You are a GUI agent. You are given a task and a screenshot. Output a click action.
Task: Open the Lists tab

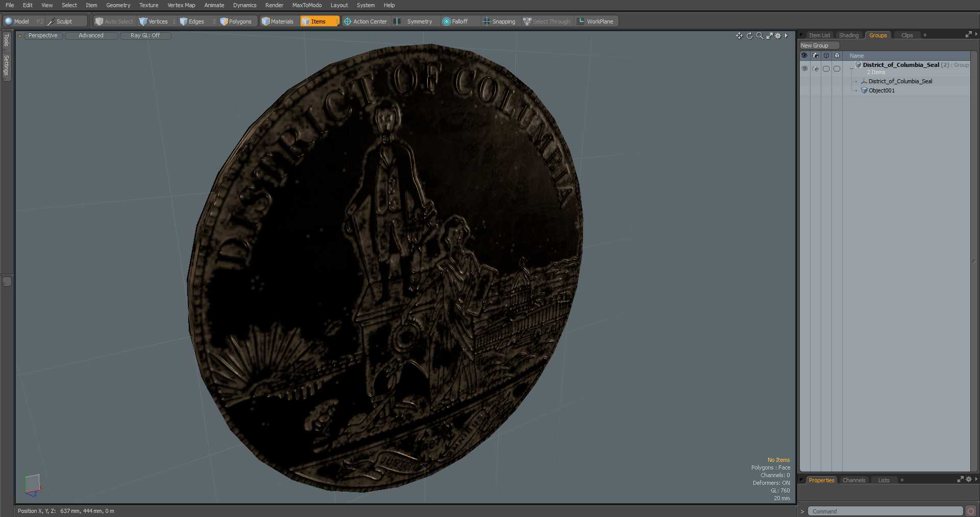884,480
